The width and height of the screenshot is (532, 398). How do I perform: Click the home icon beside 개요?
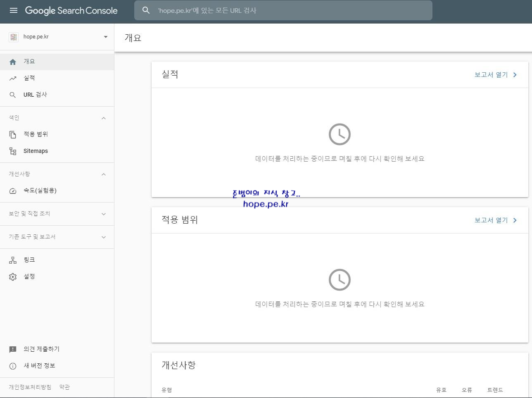point(13,62)
